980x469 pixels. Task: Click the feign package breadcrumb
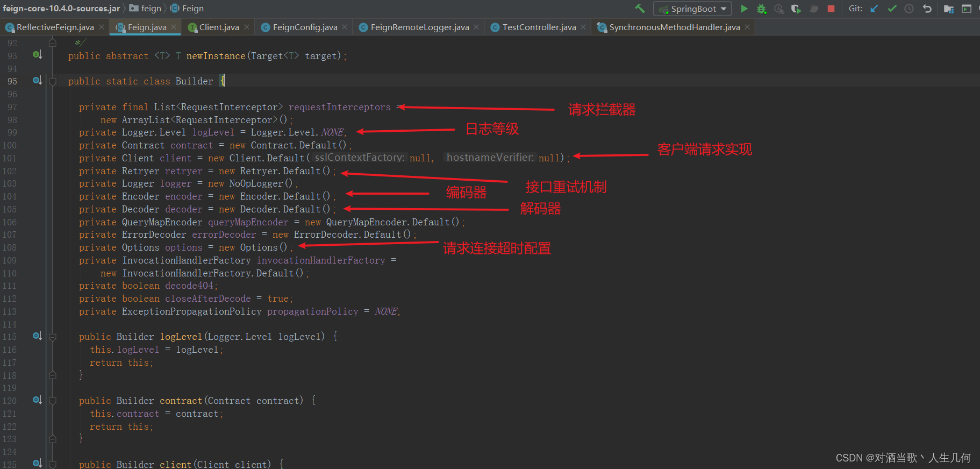145,9
